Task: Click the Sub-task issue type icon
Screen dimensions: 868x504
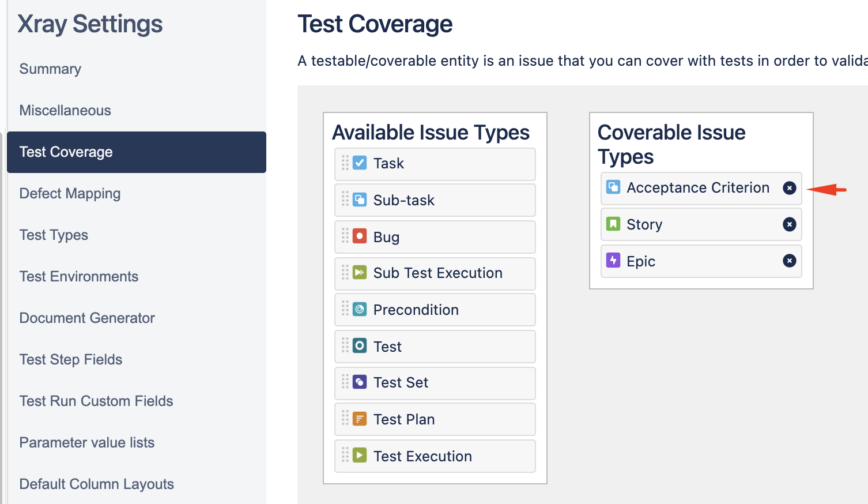Action: coord(360,200)
